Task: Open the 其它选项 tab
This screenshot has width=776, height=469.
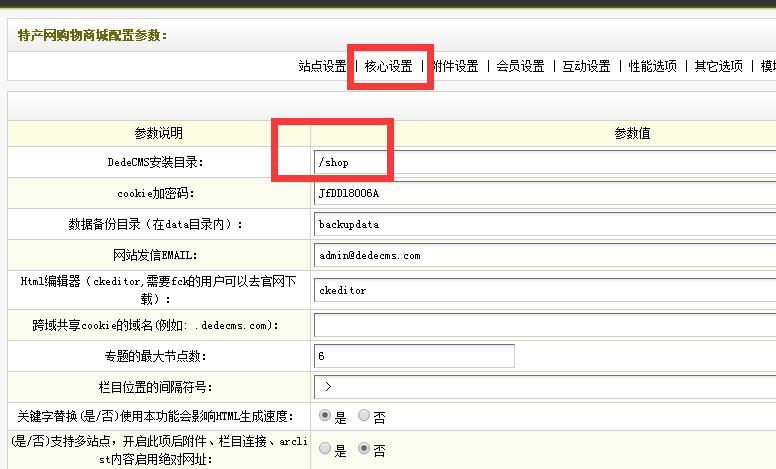Action: 719,66
